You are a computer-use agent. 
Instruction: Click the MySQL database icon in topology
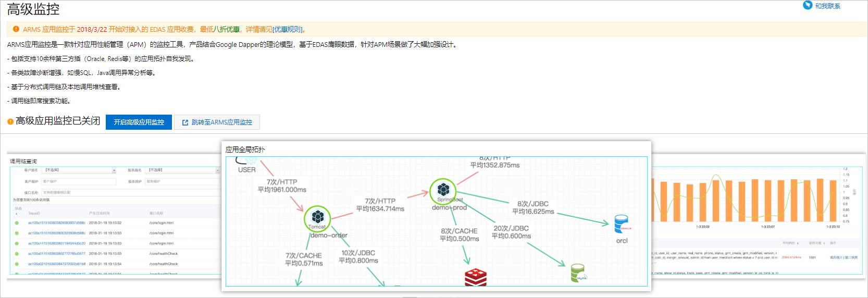pyautogui.click(x=578, y=273)
